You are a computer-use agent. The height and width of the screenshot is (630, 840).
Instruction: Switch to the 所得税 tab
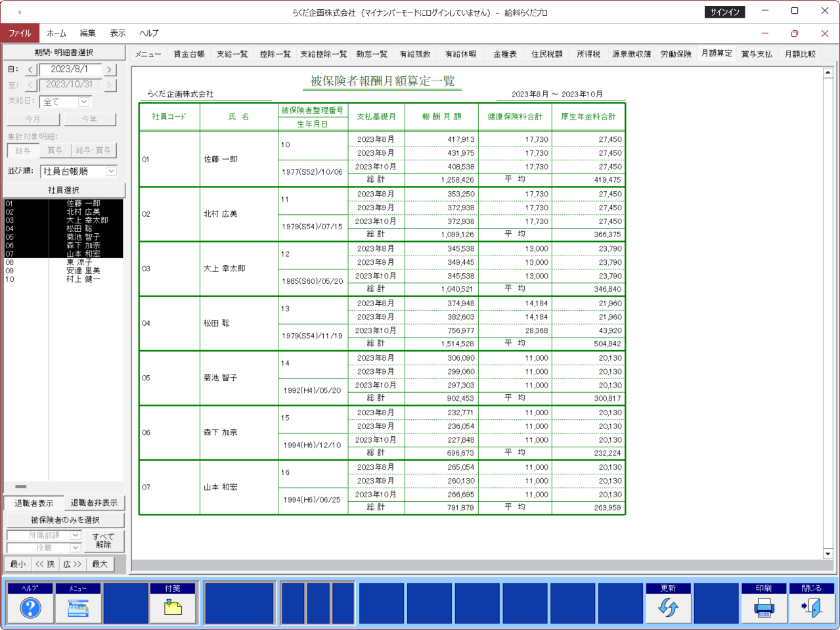(x=589, y=54)
